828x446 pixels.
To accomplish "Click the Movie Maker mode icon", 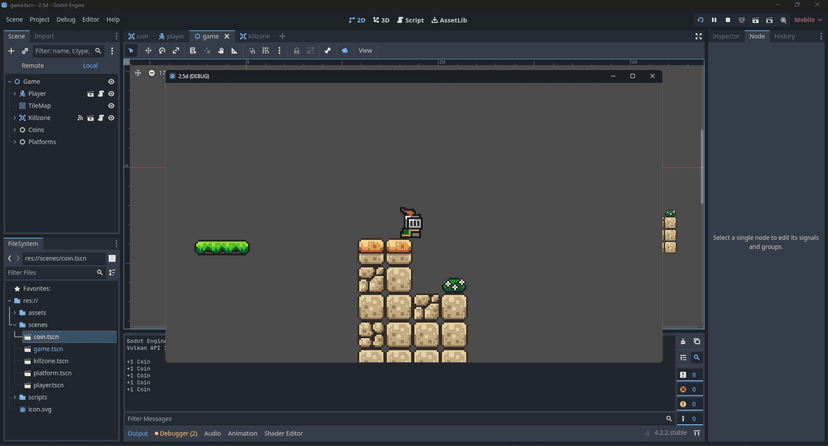I will (x=783, y=20).
